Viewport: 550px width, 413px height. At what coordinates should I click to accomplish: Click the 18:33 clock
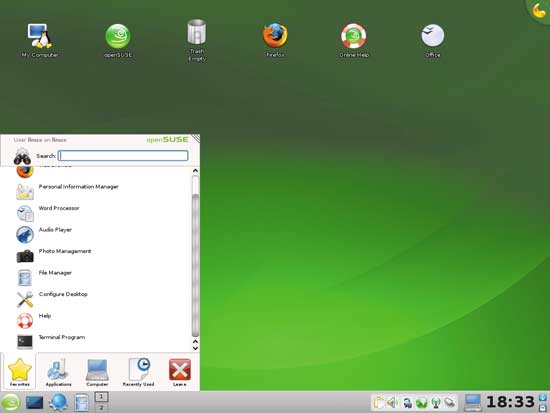point(510,402)
